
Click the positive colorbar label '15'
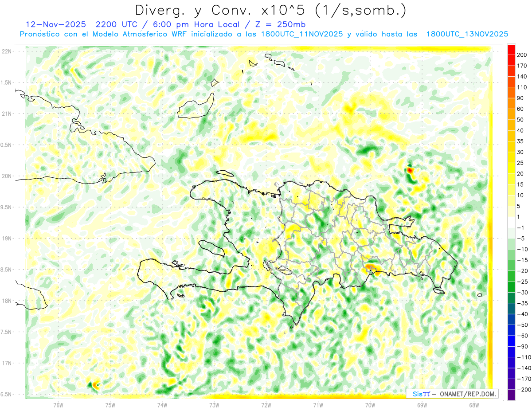521,184
